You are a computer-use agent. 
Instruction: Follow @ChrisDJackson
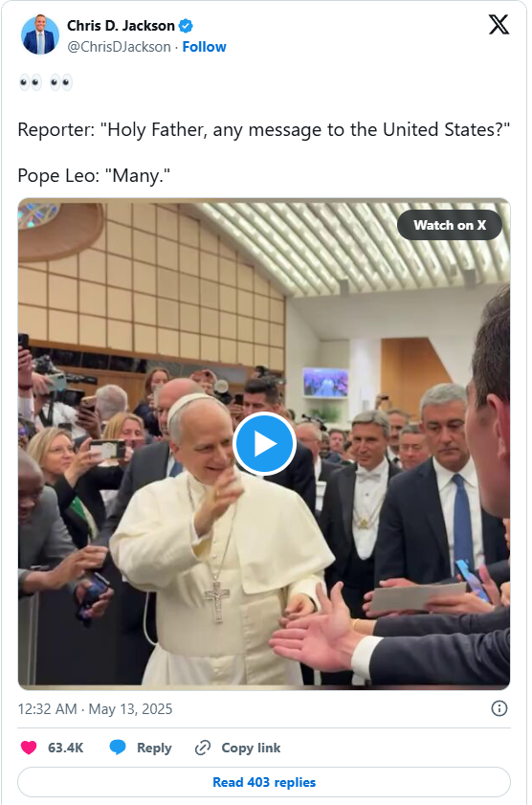coord(204,47)
